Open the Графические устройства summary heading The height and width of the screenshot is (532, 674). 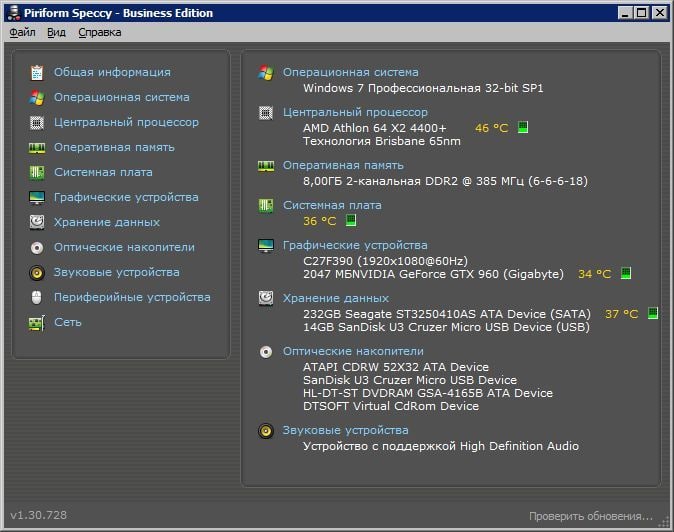tap(355, 245)
